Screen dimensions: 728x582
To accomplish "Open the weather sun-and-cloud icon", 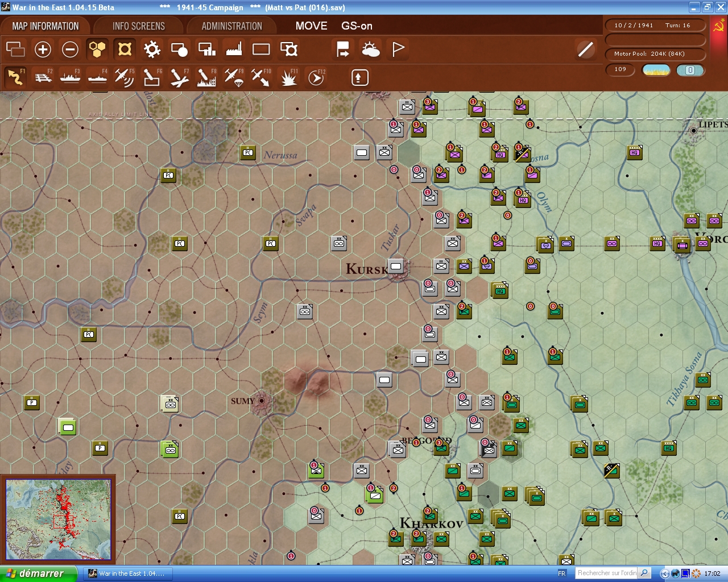I will (370, 49).
